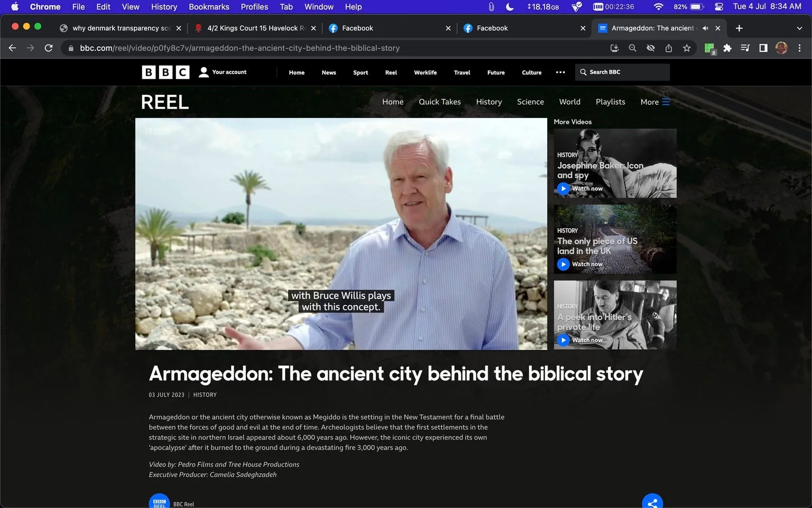Click the three-dot more menu in BBC nav
Image resolution: width=812 pixels, height=508 pixels.
[560, 72]
